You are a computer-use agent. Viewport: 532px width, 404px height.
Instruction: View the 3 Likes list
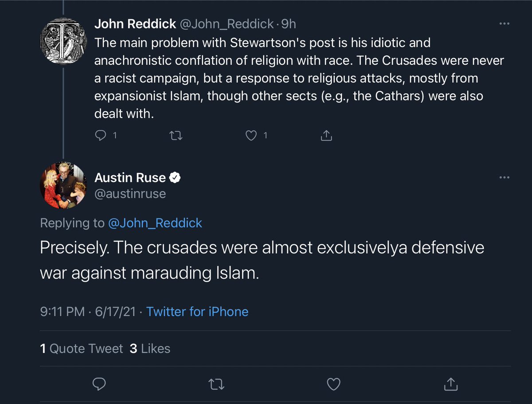(x=150, y=349)
